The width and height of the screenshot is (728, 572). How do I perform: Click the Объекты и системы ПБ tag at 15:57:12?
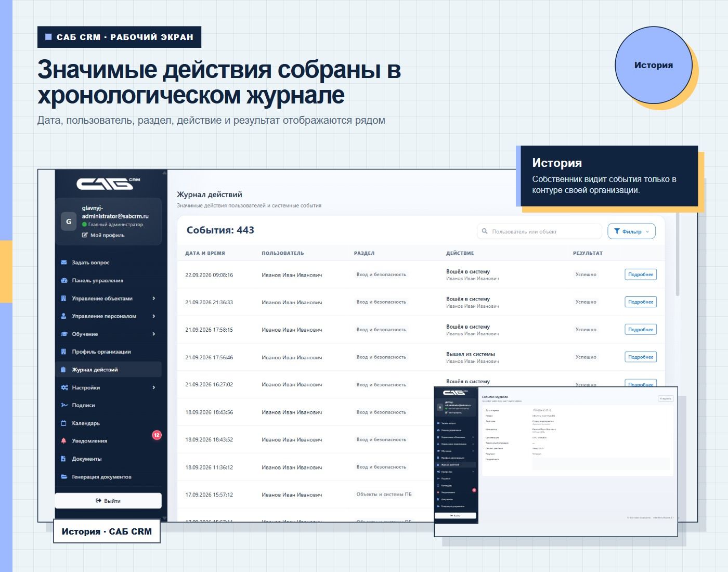[384, 495]
